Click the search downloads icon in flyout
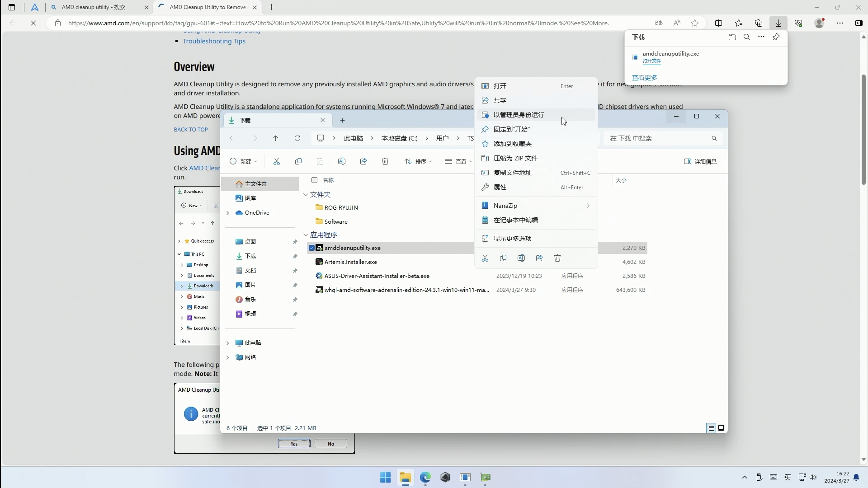The width and height of the screenshot is (868, 488). (747, 37)
